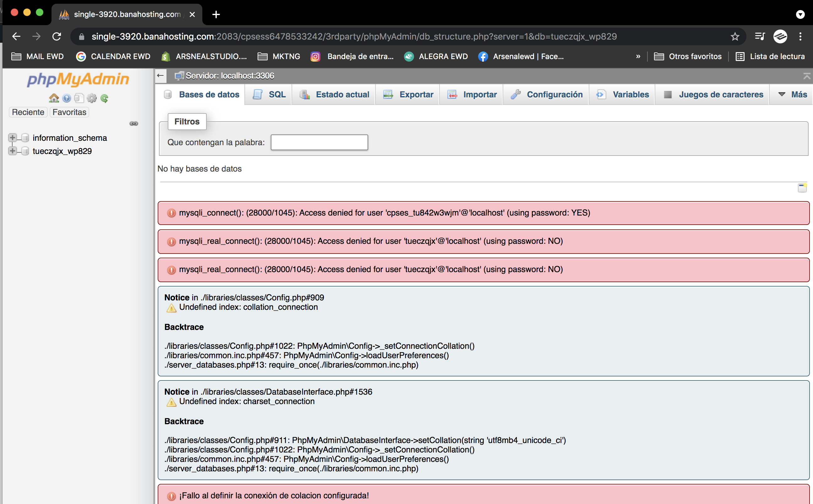The height and width of the screenshot is (504, 813).
Task: Click the page collapse icon at top right
Action: pos(807,76)
